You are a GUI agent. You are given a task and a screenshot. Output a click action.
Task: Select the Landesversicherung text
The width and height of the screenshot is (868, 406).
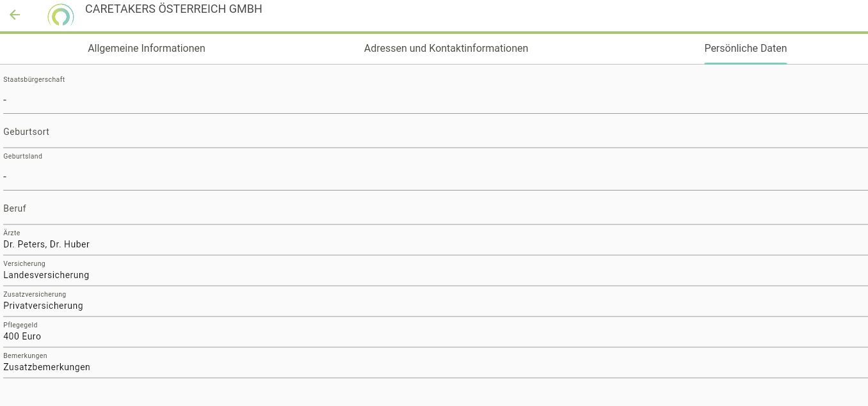pos(46,275)
